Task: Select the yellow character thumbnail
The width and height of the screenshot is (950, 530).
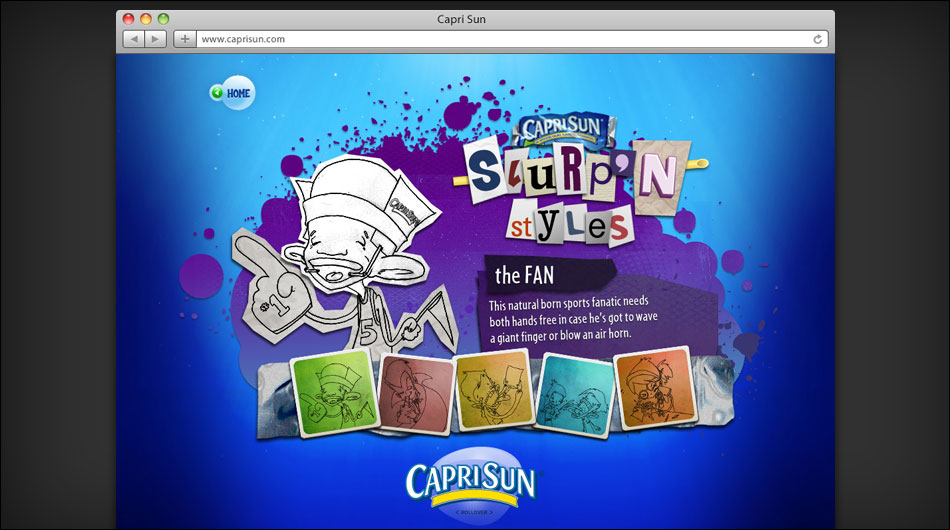Action: coord(494,391)
